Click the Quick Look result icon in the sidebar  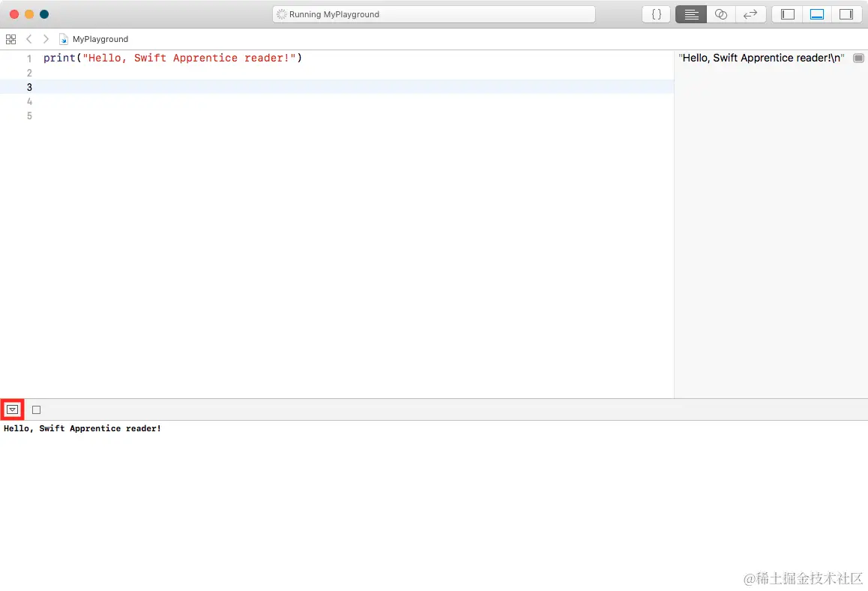[x=858, y=58]
